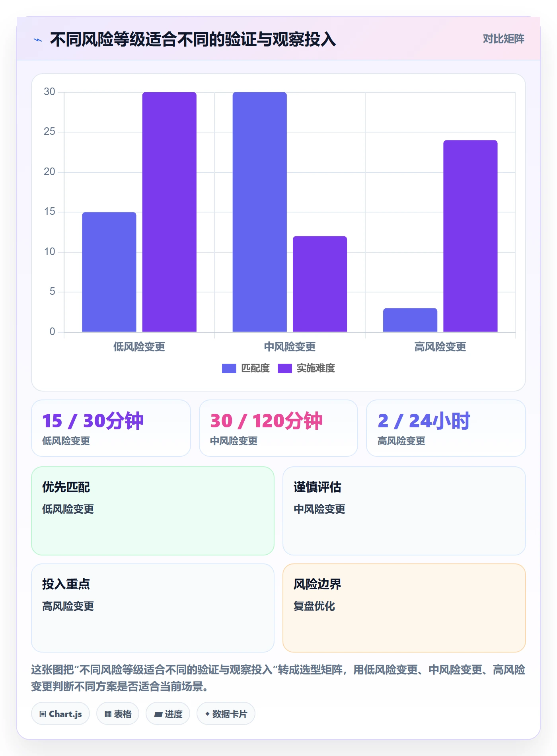Click 复盘优化 text in 风险边界 card
Image resolution: width=557 pixels, height=756 pixels.
[x=314, y=606]
